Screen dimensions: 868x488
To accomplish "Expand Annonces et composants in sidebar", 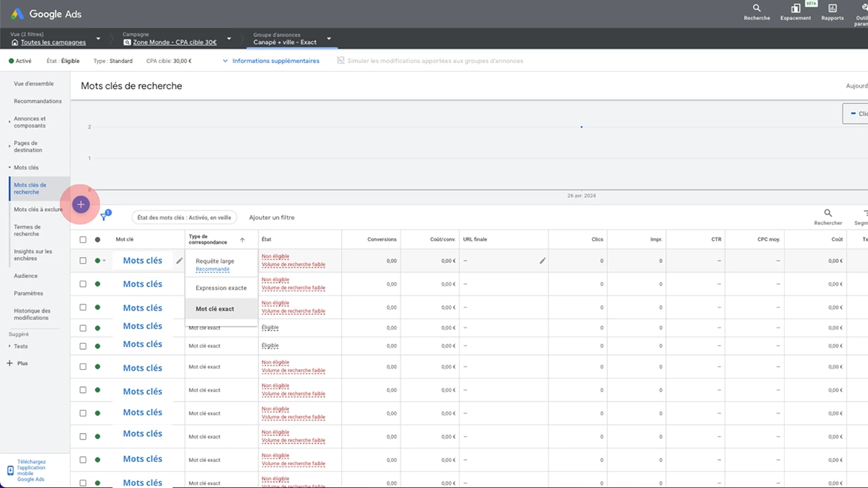I will (10, 122).
